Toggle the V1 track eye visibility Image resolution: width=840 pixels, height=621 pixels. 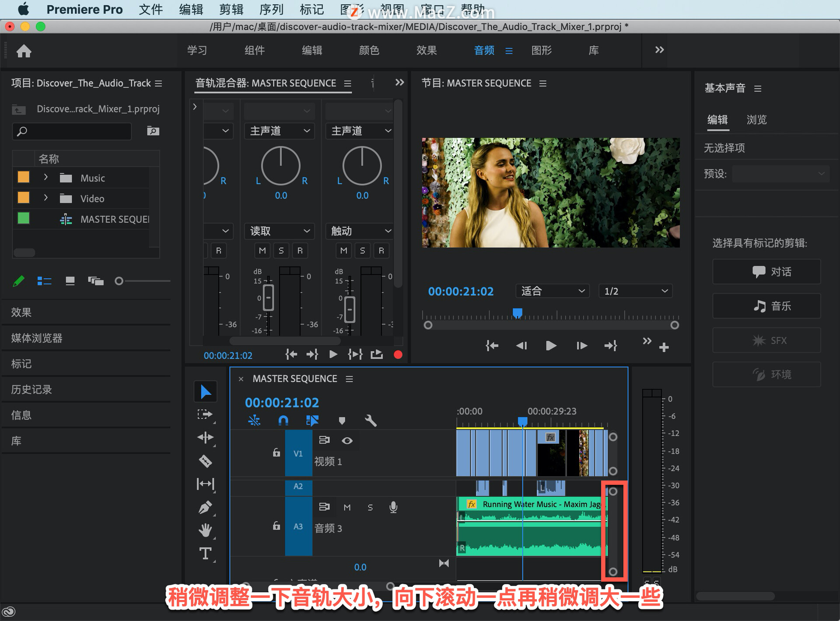pyautogui.click(x=347, y=440)
